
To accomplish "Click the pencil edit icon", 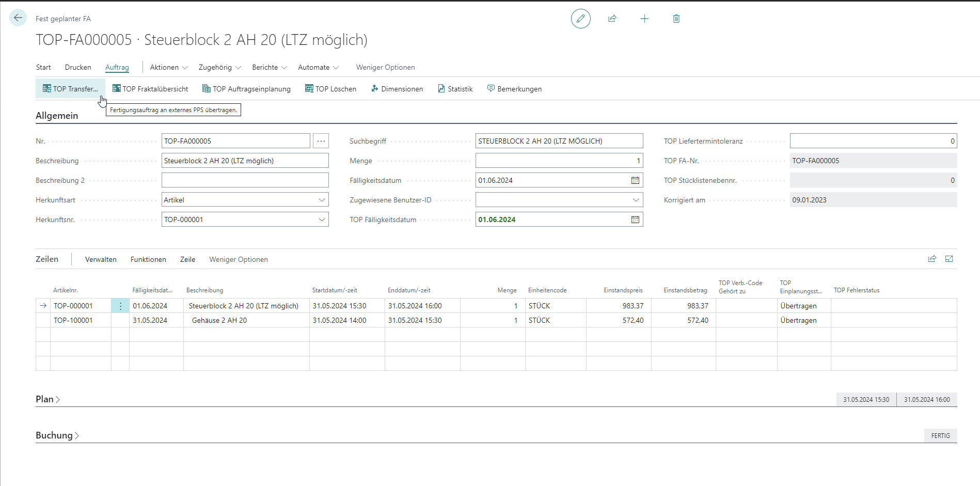I will (580, 19).
